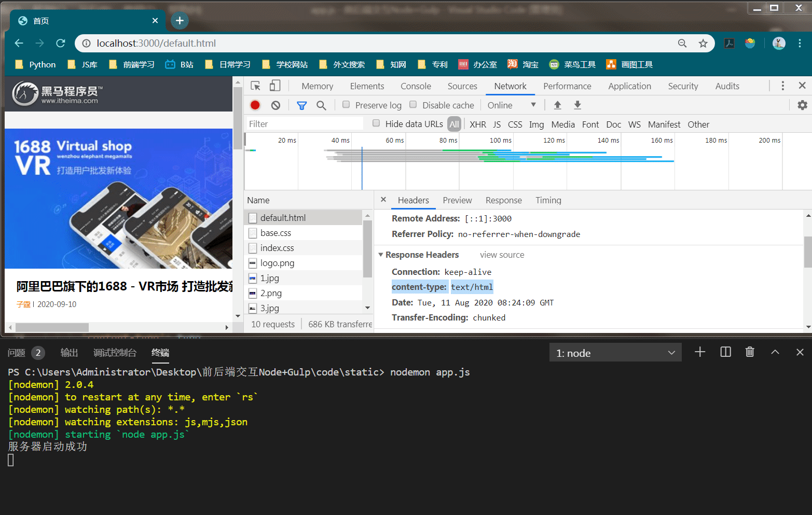Open the Application DevTools tab
Viewport: 812px width, 515px height.
pos(629,86)
